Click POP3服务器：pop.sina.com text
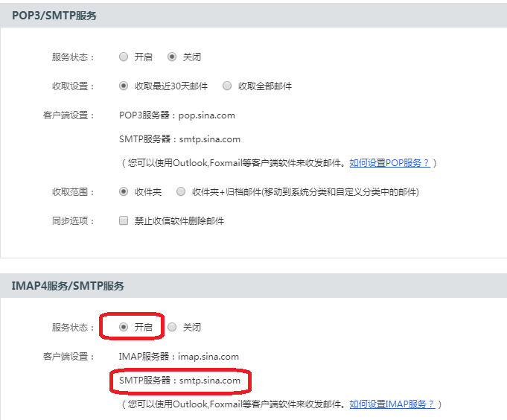This screenshot has height=420, width=507. (x=177, y=115)
